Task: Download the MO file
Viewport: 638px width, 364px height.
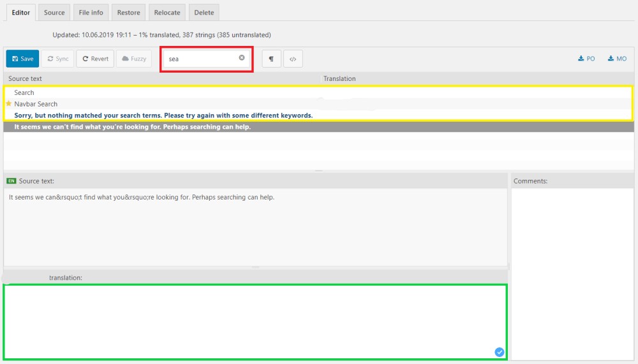Action: [617, 59]
